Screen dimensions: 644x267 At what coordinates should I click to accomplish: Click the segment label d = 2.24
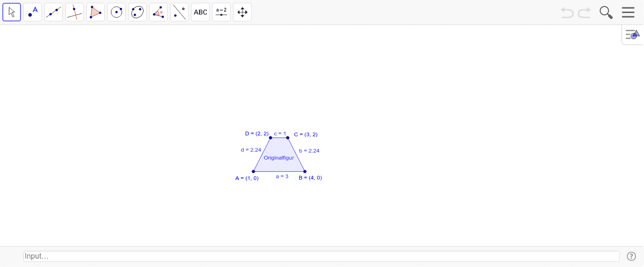pyautogui.click(x=251, y=150)
